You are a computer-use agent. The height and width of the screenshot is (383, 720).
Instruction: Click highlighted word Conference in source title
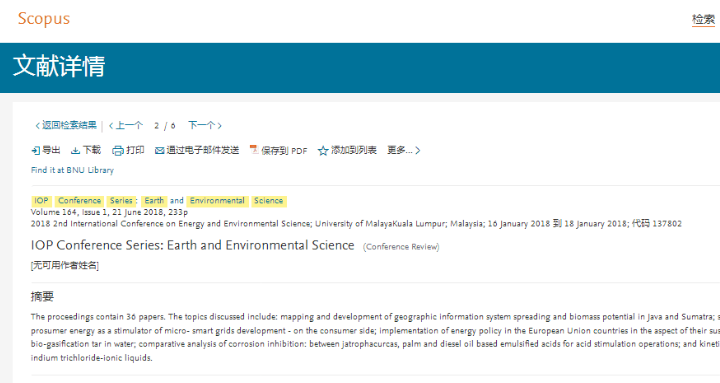click(79, 201)
